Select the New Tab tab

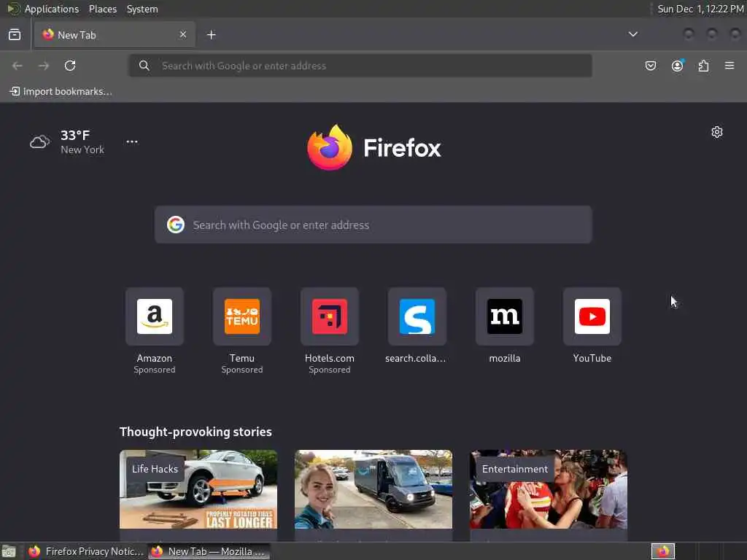tap(115, 35)
